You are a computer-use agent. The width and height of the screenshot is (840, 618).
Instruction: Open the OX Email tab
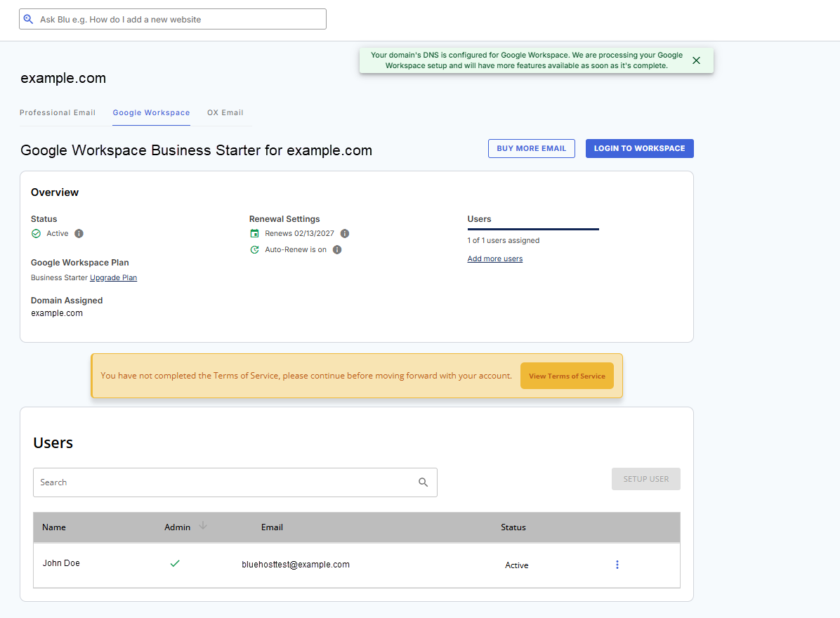coord(225,112)
